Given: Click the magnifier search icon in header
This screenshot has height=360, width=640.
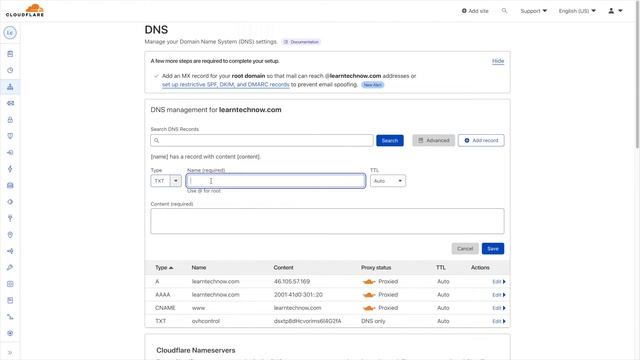Looking at the screenshot, I should pyautogui.click(x=504, y=11).
